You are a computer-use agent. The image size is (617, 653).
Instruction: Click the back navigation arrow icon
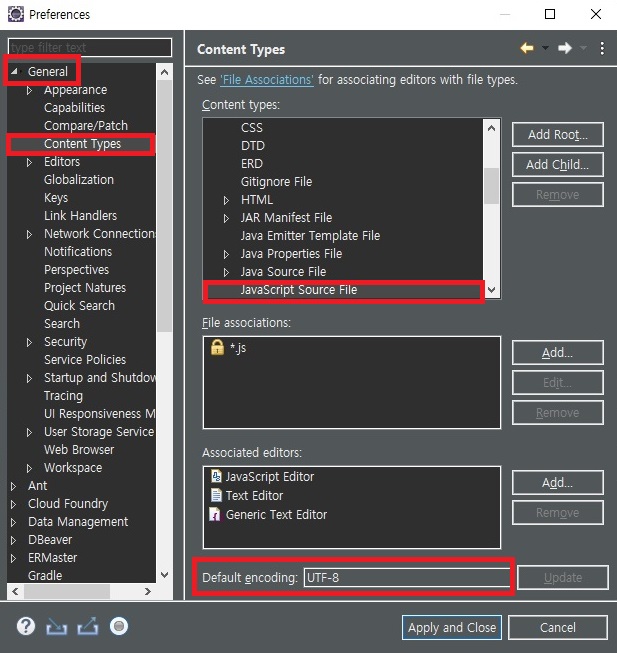pos(527,48)
